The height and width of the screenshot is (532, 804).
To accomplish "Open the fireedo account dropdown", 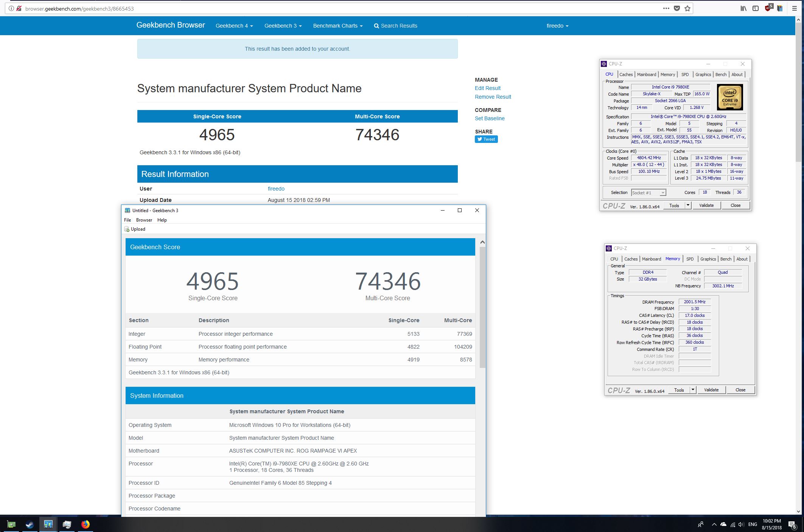I will coord(558,26).
